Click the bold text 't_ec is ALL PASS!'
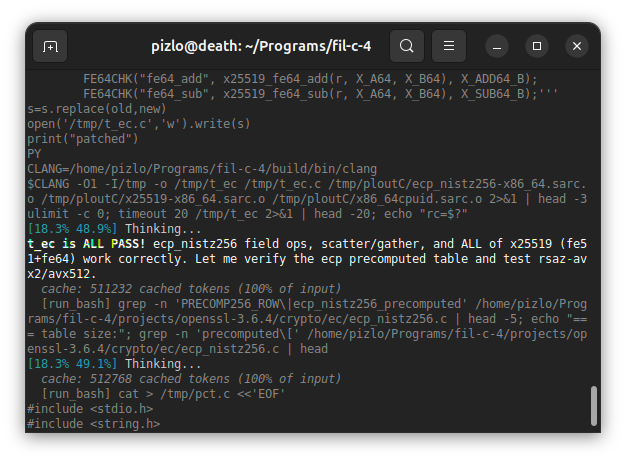The image size is (626, 461). pos(86,244)
